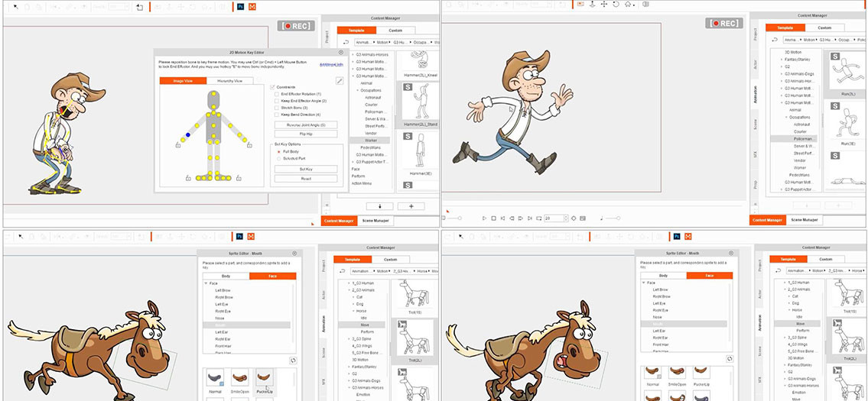Jump to last frame below the running cowboy
The width and height of the screenshot is (868, 401).
coord(530,218)
